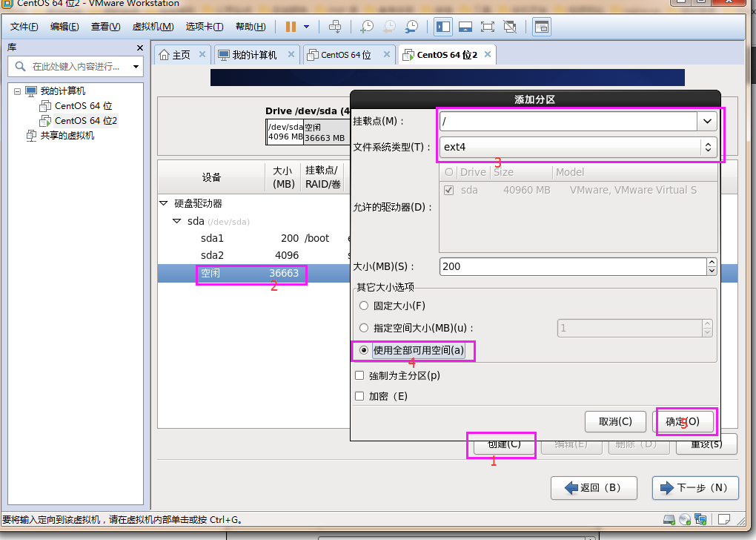756x540 pixels.
Task: Select CentOS 64 位 in library tree
Action: pyautogui.click(x=83, y=105)
